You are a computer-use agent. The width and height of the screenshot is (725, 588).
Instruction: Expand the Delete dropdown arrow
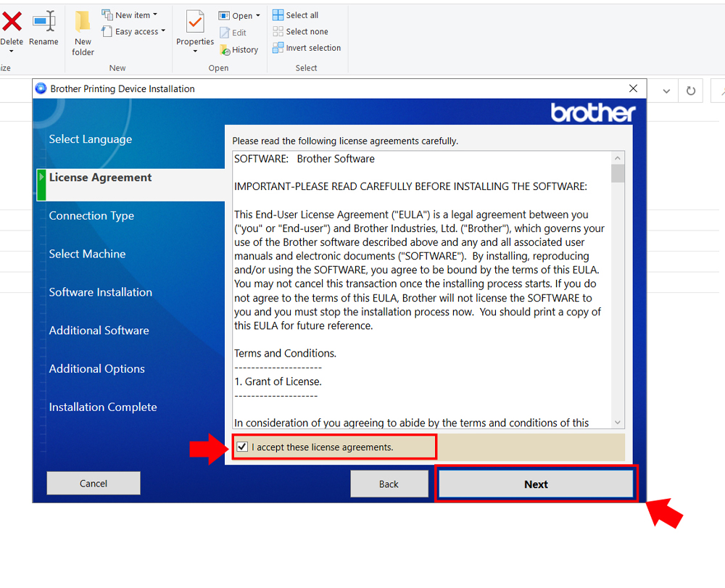[x=12, y=51]
